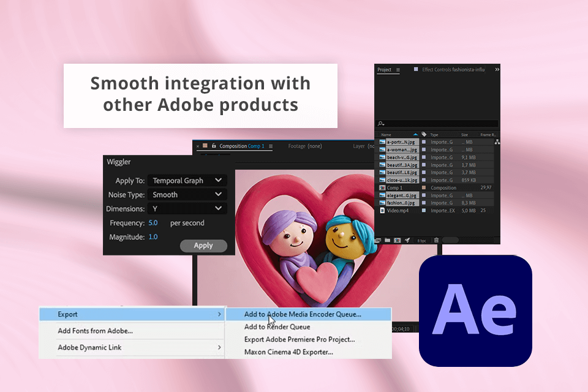Click the Comp 1 label color swatch
Viewport: 588px width, 392px height.
tap(424, 187)
